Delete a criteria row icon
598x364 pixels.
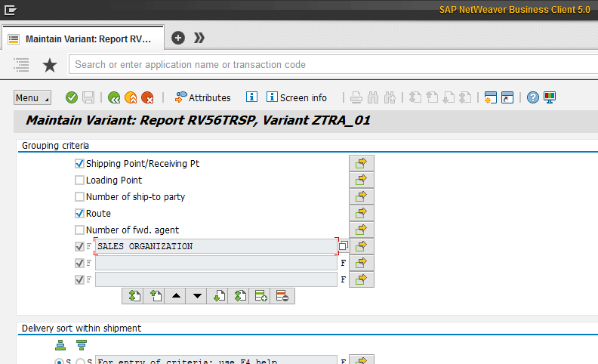tap(282, 296)
